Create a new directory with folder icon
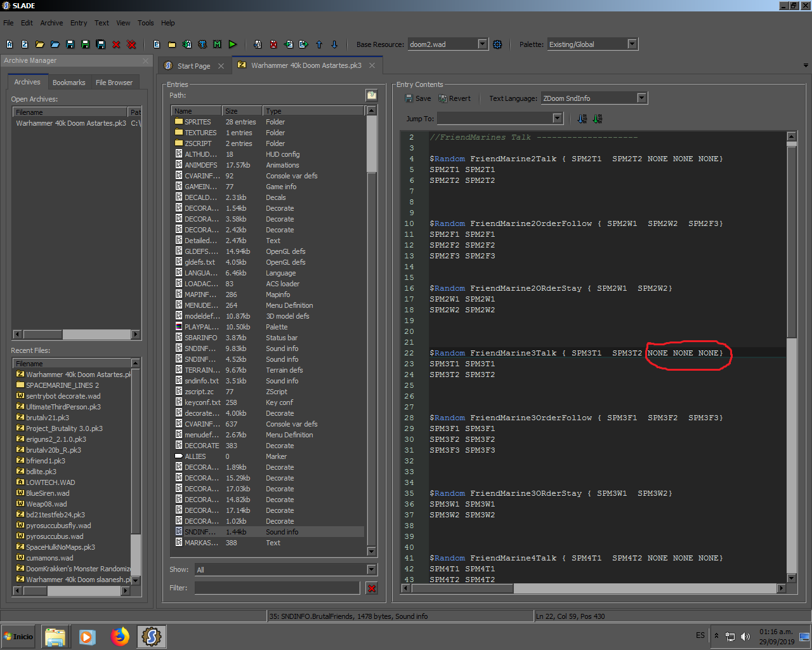This screenshot has height=650, width=812. 172,44
